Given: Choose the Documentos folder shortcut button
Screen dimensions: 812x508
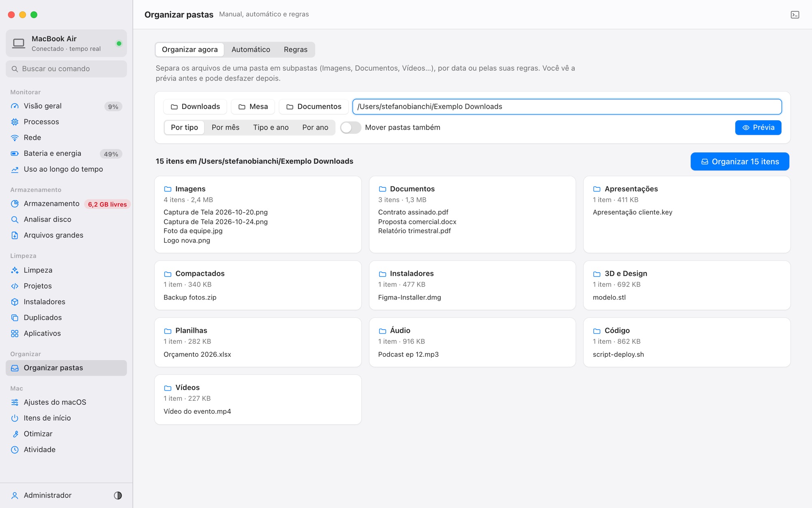Looking at the screenshot, I should coord(314,106).
